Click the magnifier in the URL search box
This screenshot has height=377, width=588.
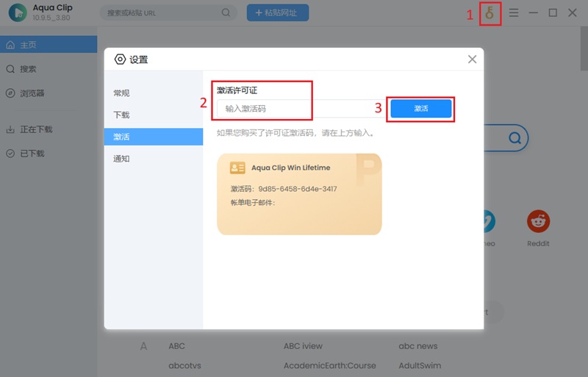pos(226,12)
